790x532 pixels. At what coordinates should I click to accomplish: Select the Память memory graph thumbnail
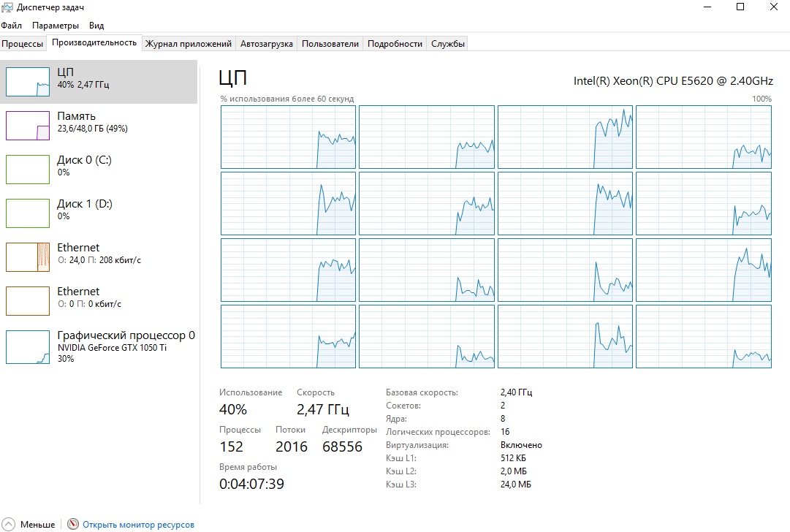tap(28, 125)
